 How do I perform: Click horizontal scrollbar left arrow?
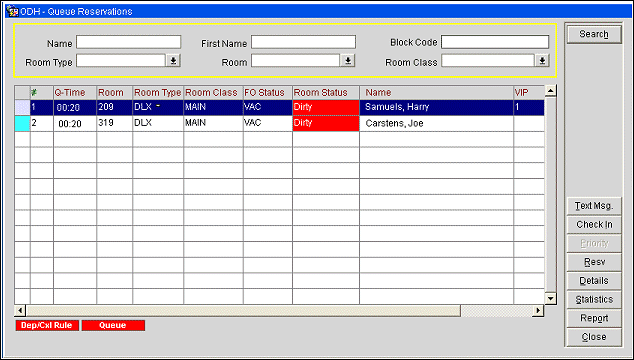(20, 311)
